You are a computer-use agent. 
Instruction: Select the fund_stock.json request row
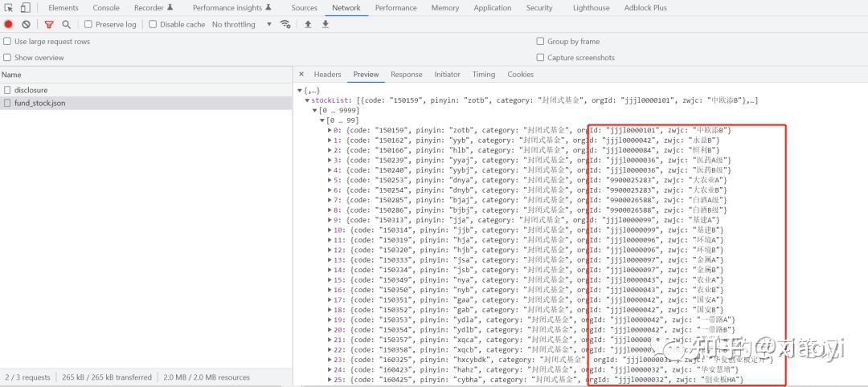(x=146, y=104)
